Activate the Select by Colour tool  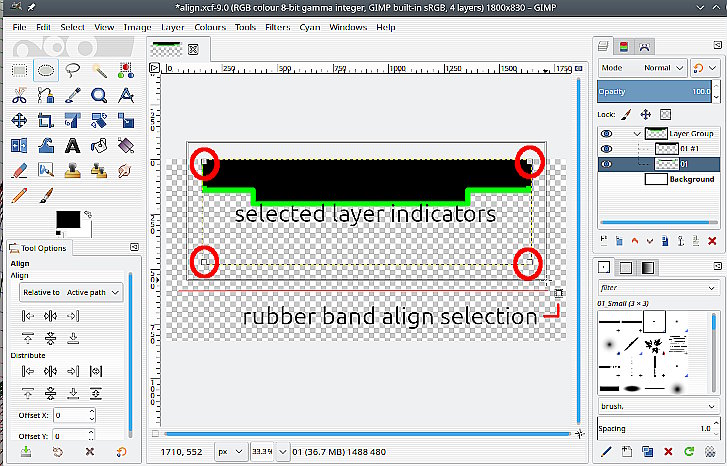(126, 70)
